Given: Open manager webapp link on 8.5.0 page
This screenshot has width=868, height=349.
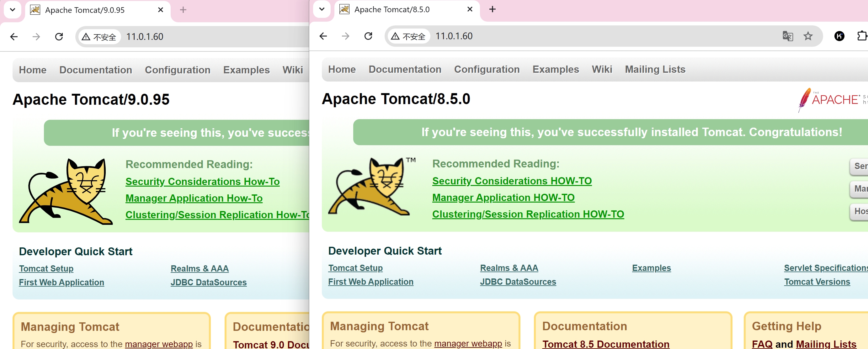Looking at the screenshot, I should 468,343.
